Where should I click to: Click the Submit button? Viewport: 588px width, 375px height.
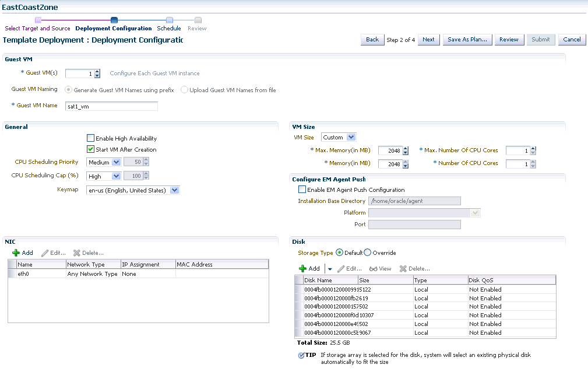pyautogui.click(x=540, y=40)
